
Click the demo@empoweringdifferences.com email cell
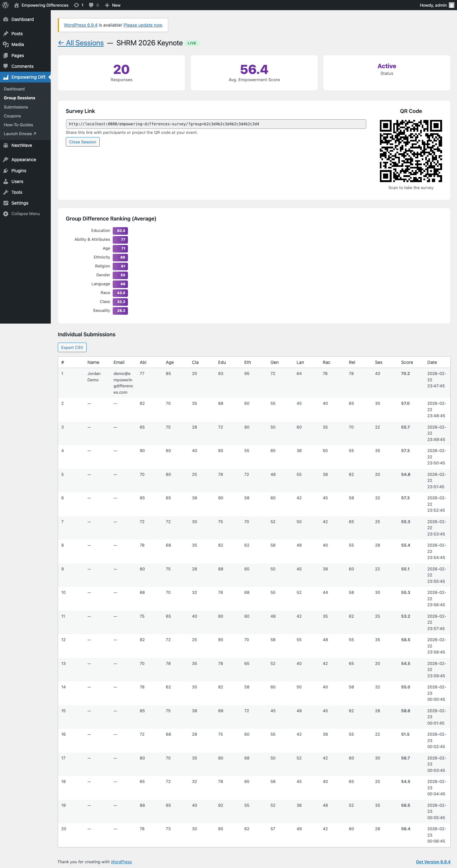(123, 383)
